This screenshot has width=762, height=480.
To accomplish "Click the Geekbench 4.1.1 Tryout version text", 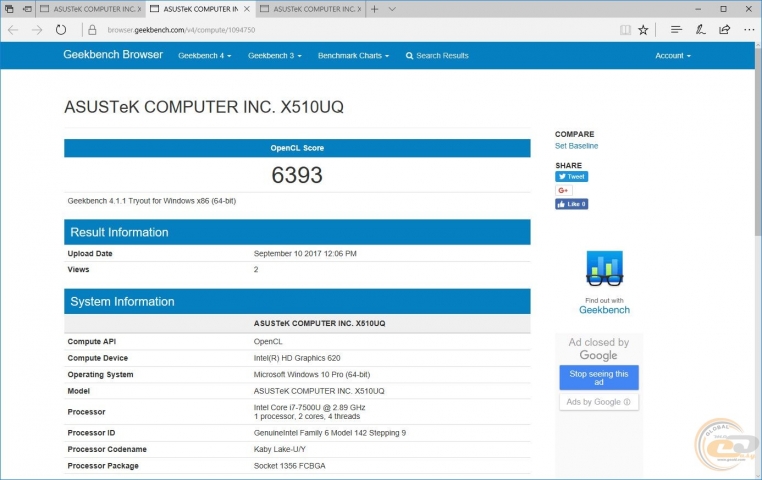I will (x=152, y=201).
